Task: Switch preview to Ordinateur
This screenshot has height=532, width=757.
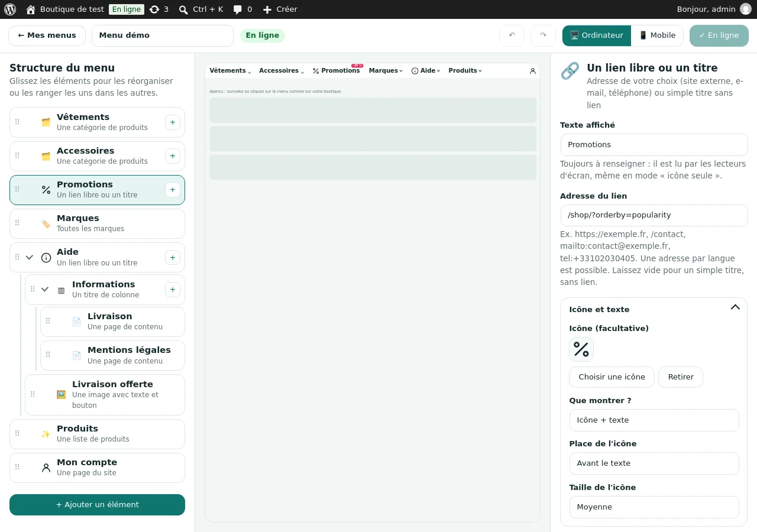Action: [x=597, y=35]
